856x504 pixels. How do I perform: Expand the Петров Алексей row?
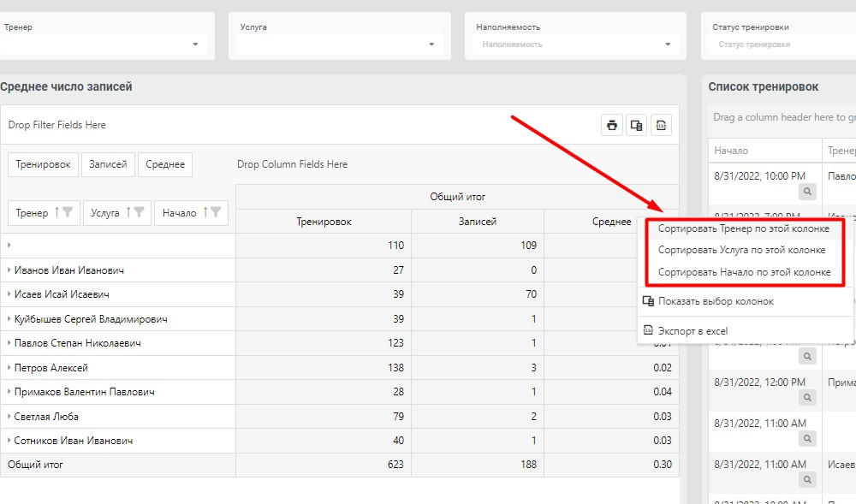pyautogui.click(x=9, y=368)
